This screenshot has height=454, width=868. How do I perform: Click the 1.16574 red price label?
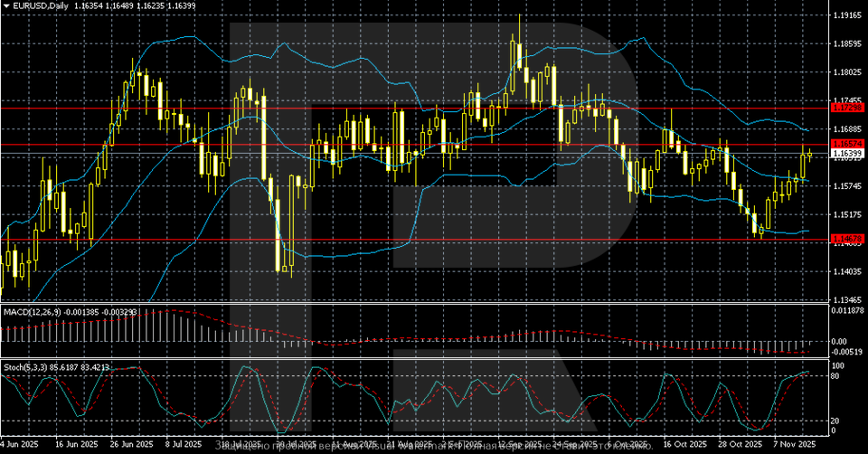pos(846,145)
